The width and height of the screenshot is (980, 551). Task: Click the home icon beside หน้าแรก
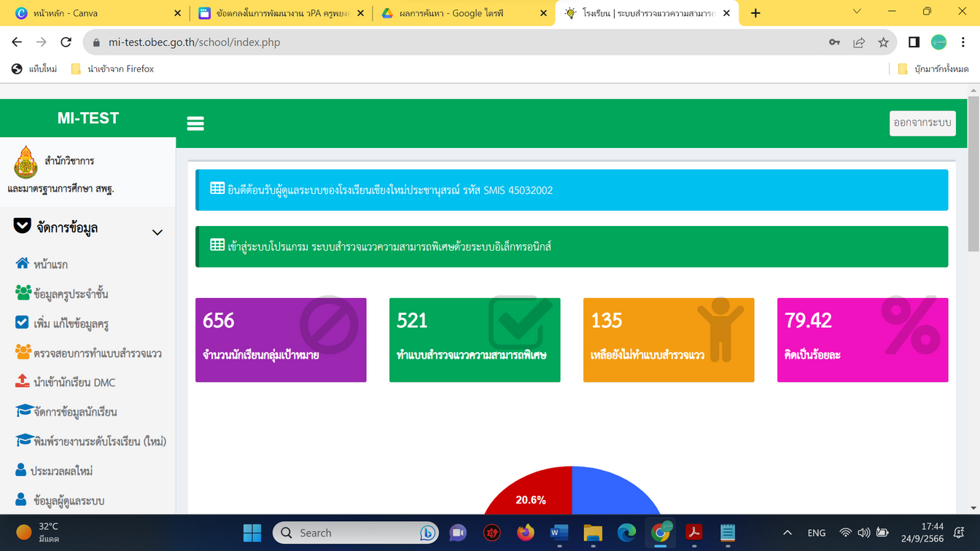23,264
